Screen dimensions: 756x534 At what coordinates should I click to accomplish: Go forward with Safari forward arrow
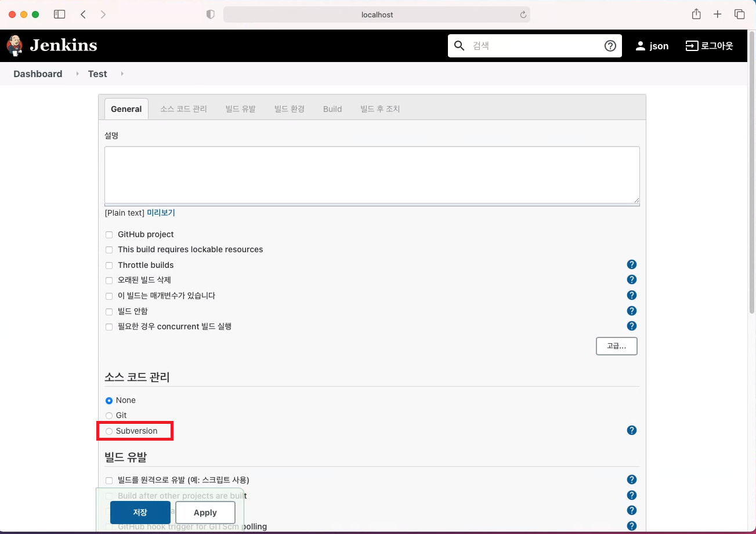tap(103, 14)
